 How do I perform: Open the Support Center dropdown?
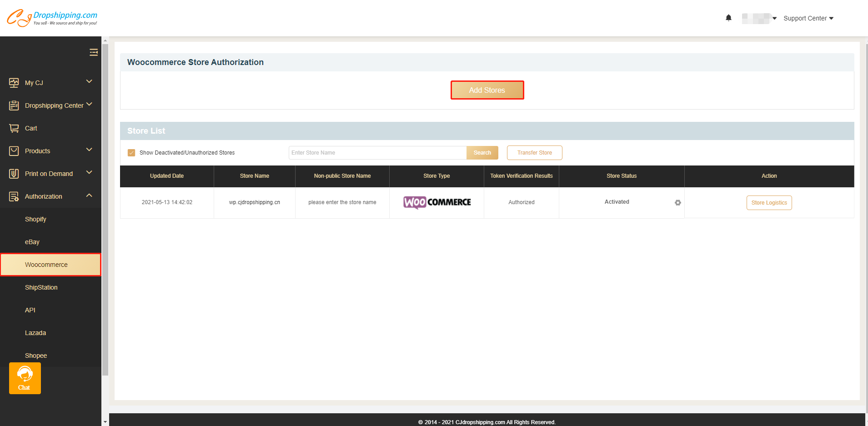pos(808,18)
